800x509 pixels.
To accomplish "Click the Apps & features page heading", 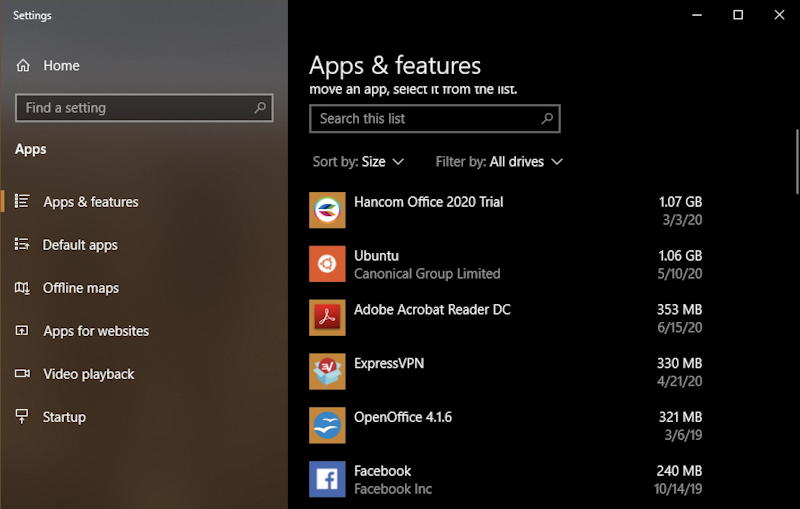I will [395, 66].
